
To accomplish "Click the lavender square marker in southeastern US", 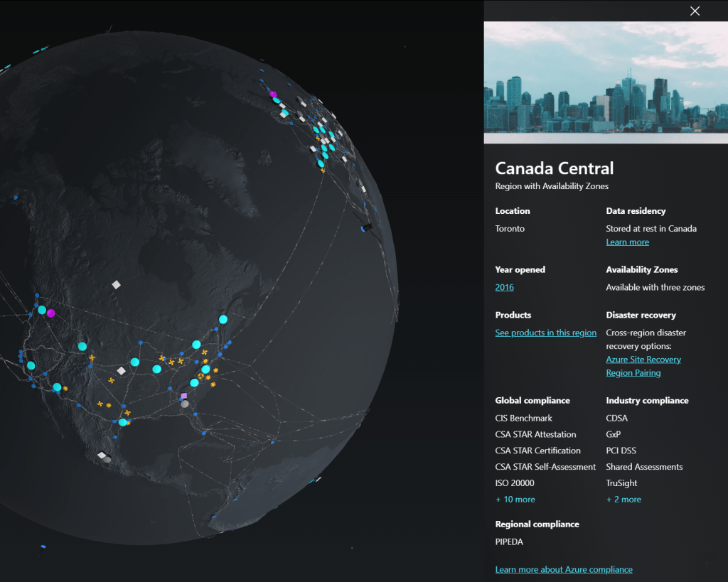I will click(184, 396).
